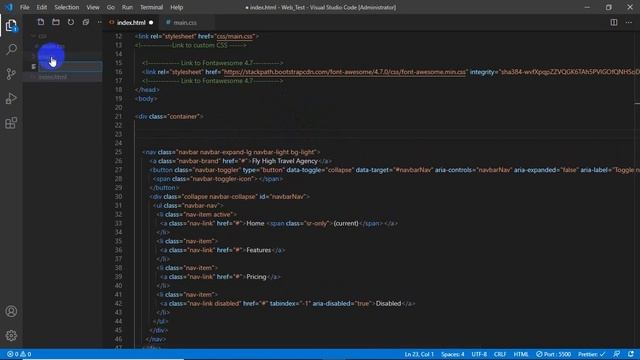640x360 pixels.
Task: Click the CRLF end-of-line indicator
Action: coord(500,354)
